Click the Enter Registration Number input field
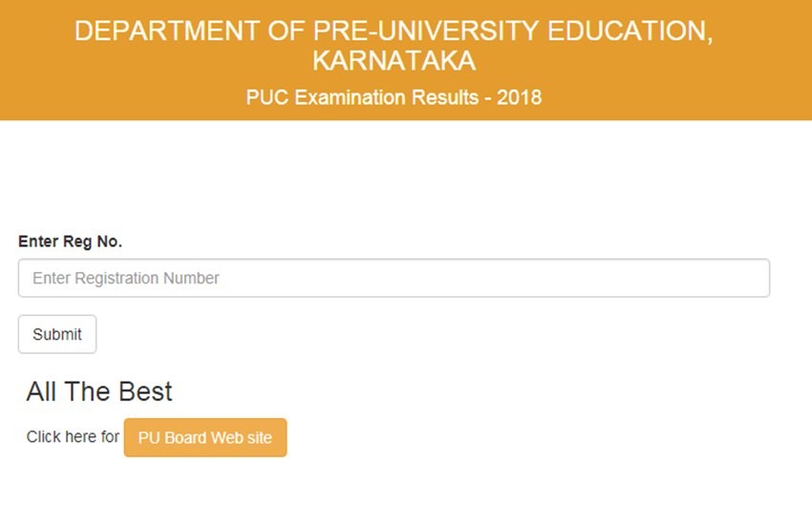Screen dimensions: 812x525 pos(394,278)
